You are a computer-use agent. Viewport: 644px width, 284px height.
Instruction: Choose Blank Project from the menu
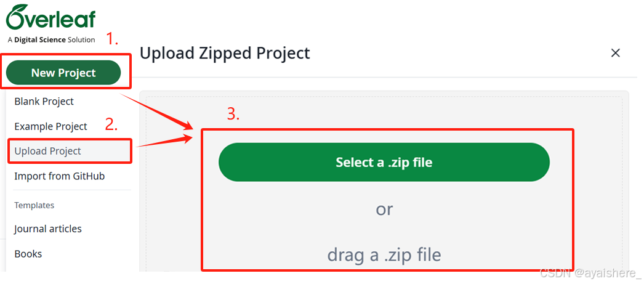pyautogui.click(x=44, y=101)
